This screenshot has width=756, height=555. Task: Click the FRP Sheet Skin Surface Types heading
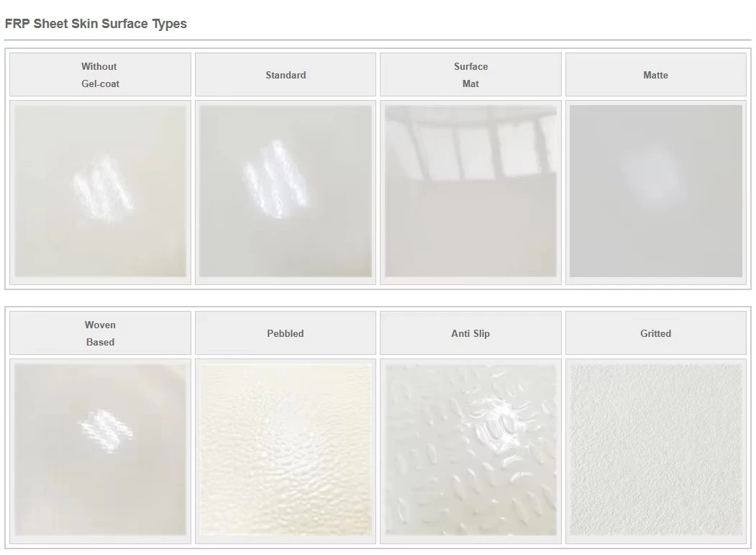point(96,24)
